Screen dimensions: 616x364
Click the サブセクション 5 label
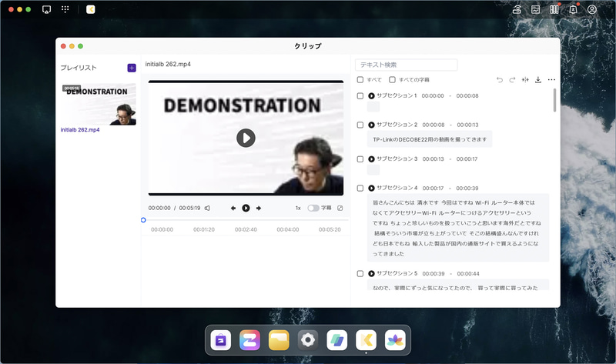pyautogui.click(x=397, y=274)
